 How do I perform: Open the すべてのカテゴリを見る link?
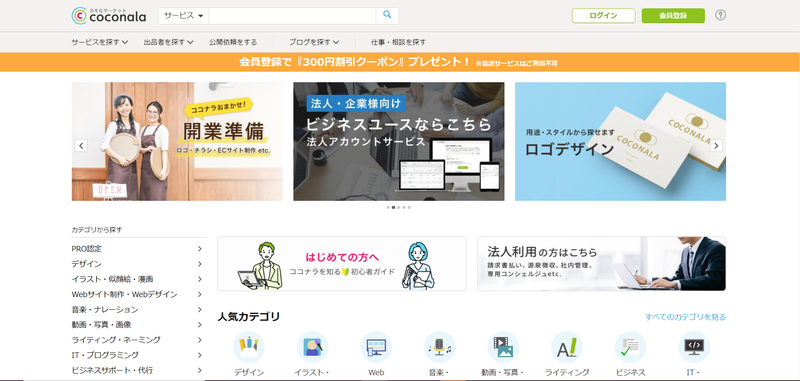[x=685, y=317]
